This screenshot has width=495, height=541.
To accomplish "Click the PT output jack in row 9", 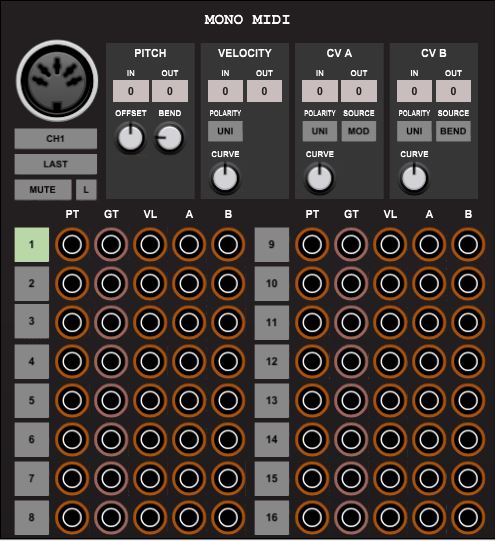I will coord(312,245).
